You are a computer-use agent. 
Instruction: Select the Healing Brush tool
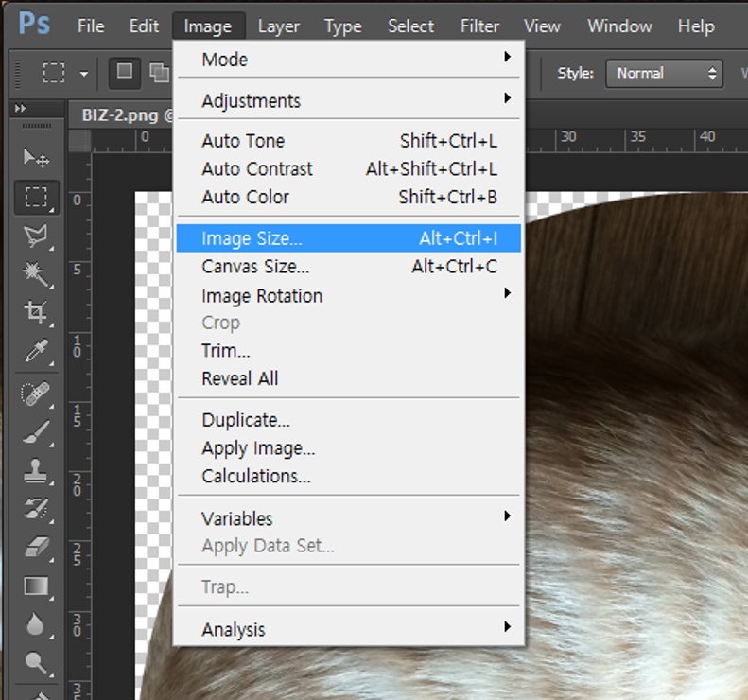[x=36, y=394]
